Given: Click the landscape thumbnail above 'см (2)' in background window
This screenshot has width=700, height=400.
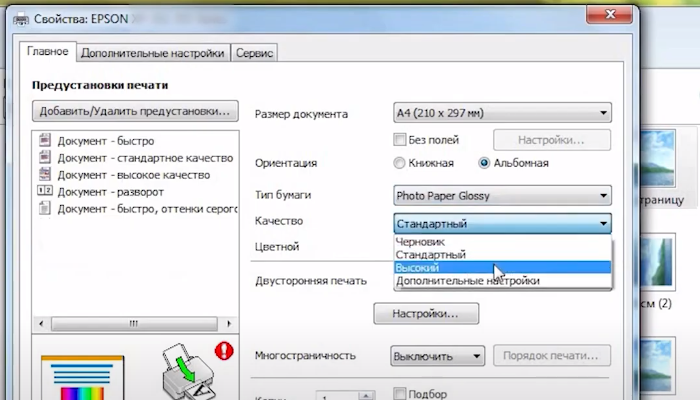Looking at the screenshot, I should (x=657, y=262).
